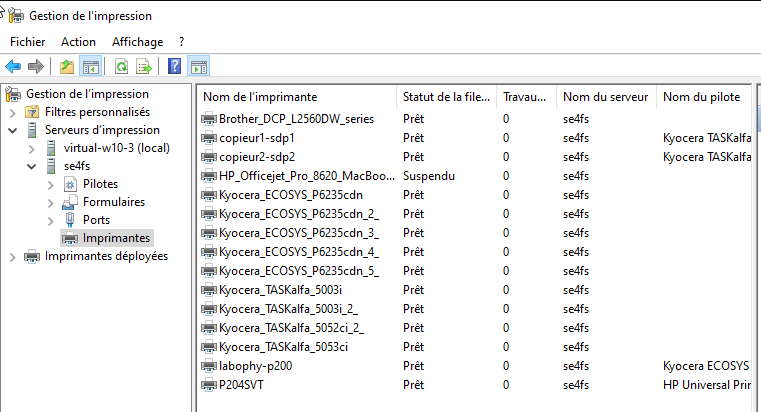This screenshot has height=412, width=761.
Task: Select the Kyocera_ECOSYS_P6235cdn_4_ printer row
Action: [476, 252]
